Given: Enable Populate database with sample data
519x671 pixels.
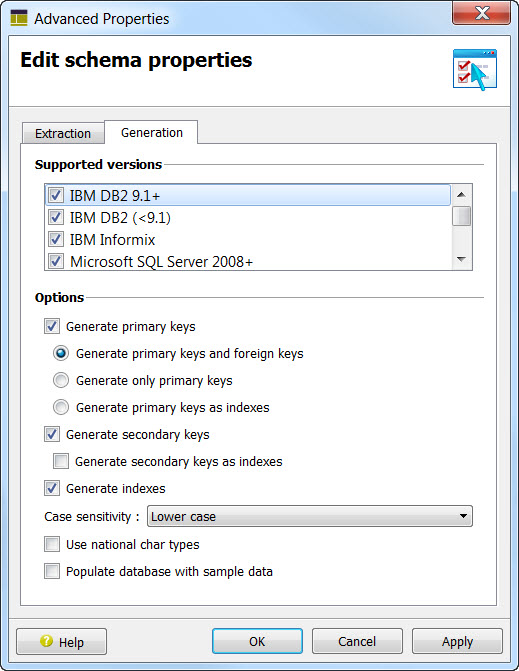Looking at the screenshot, I should click(x=52, y=571).
